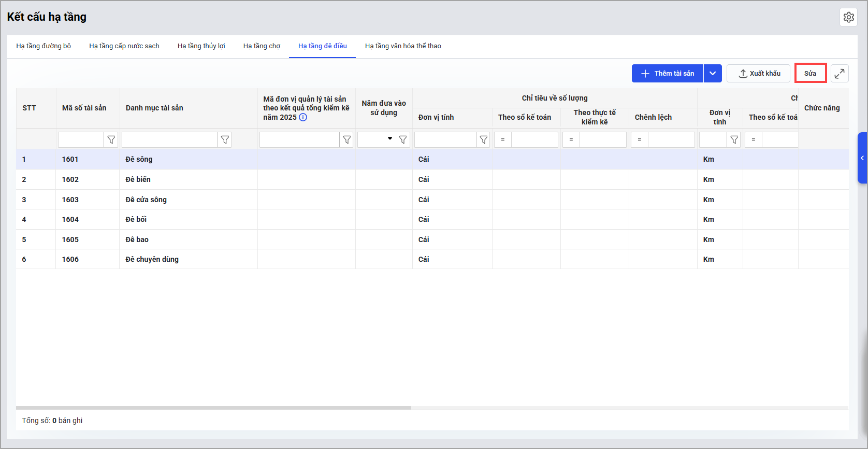
Task: Click filter funnel for Năm đưa vào sử dụng
Action: tap(402, 140)
